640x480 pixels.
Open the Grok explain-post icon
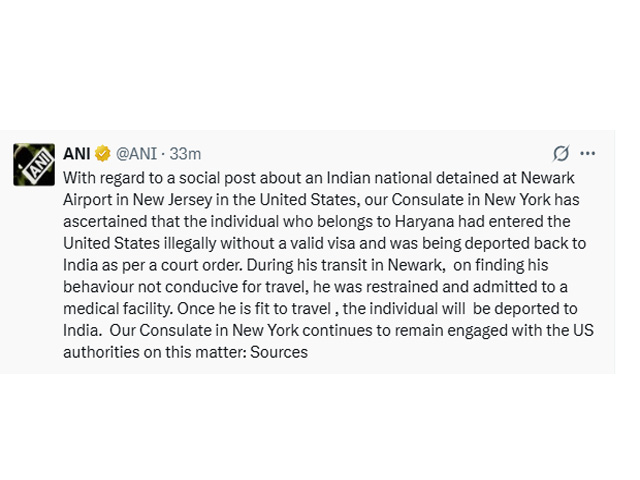561,153
